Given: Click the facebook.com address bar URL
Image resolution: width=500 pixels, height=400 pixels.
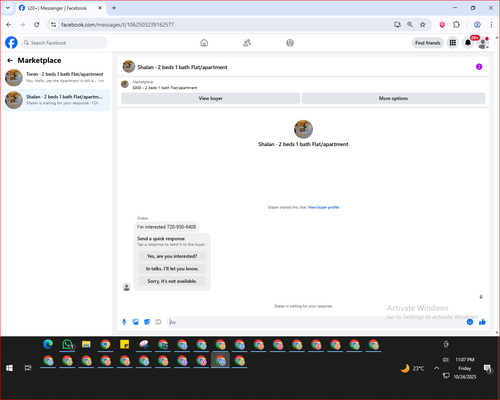Looking at the screenshot, I should (x=117, y=25).
